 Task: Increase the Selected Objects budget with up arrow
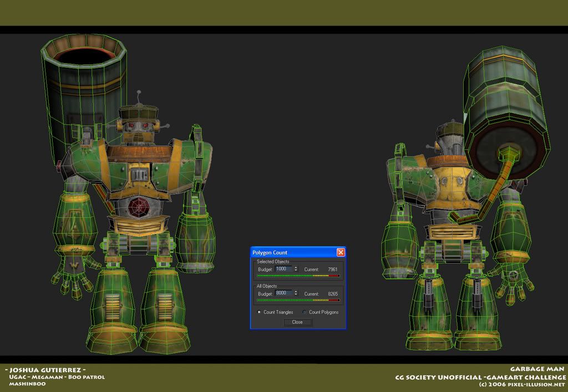click(x=296, y=267)
